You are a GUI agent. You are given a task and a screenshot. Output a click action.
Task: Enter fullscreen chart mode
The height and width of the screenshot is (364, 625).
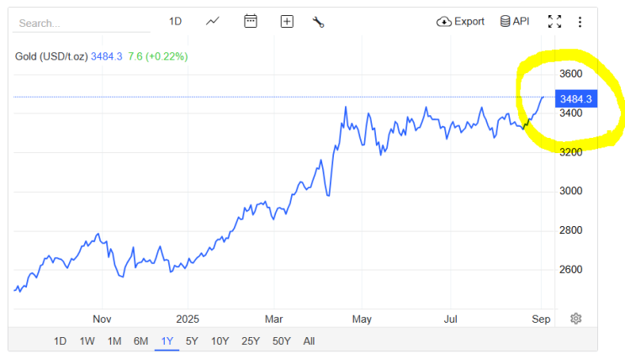click(554, 22)
